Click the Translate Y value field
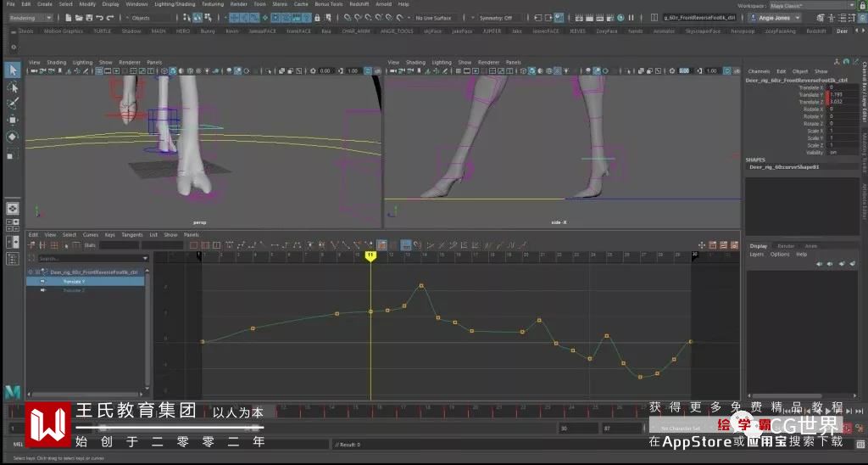Image resolution: width=868 pixels, height=465 pixels. point(837,94)
